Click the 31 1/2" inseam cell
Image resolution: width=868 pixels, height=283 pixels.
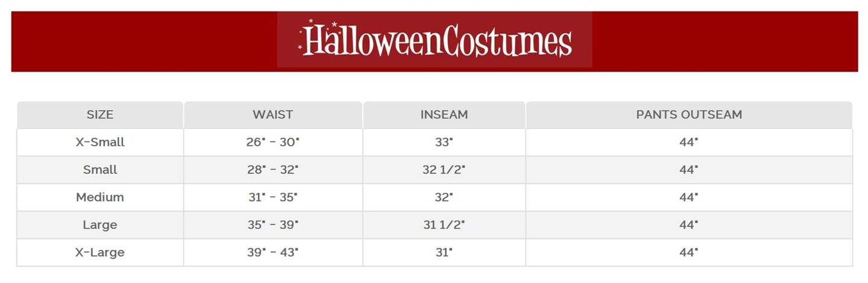444,225
